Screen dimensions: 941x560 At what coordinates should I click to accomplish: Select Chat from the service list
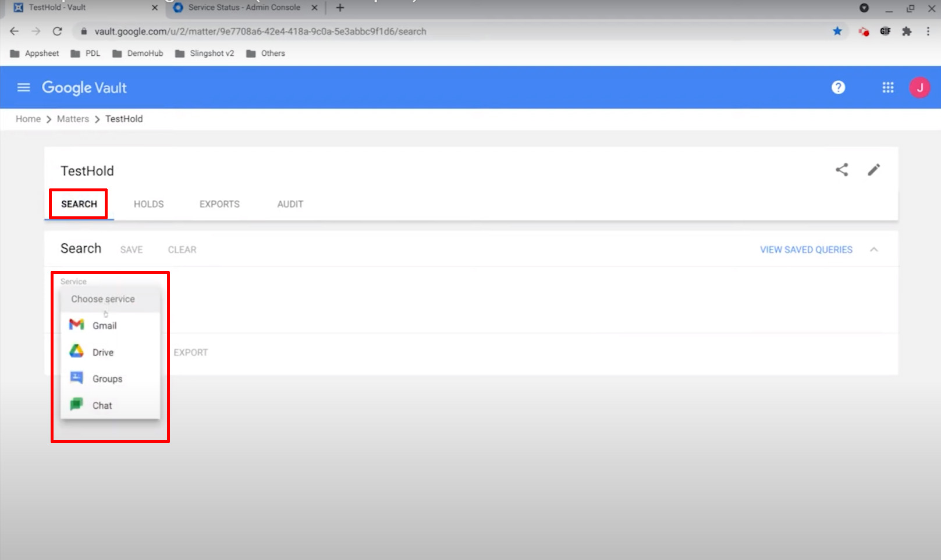pos(102,405)
